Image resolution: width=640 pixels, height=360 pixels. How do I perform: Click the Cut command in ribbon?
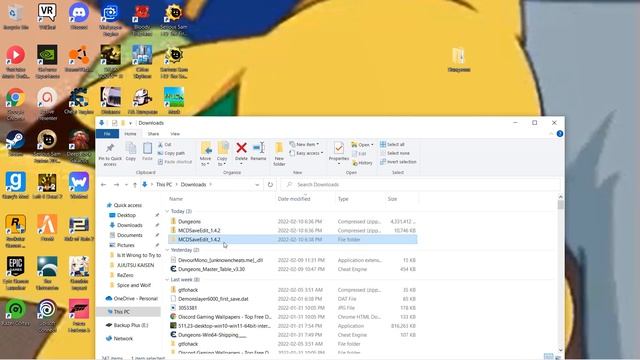(x=165, y=144)
